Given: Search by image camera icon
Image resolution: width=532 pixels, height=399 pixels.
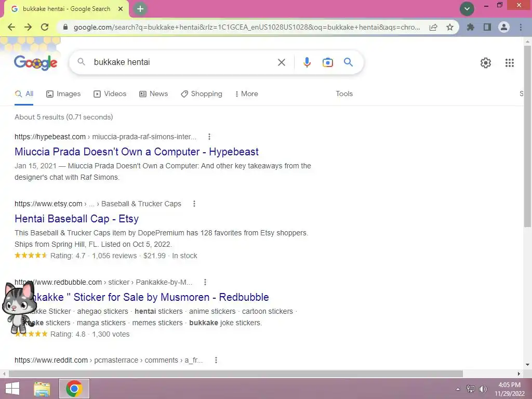Looking at the screenshot, I should tap(327, 62).
